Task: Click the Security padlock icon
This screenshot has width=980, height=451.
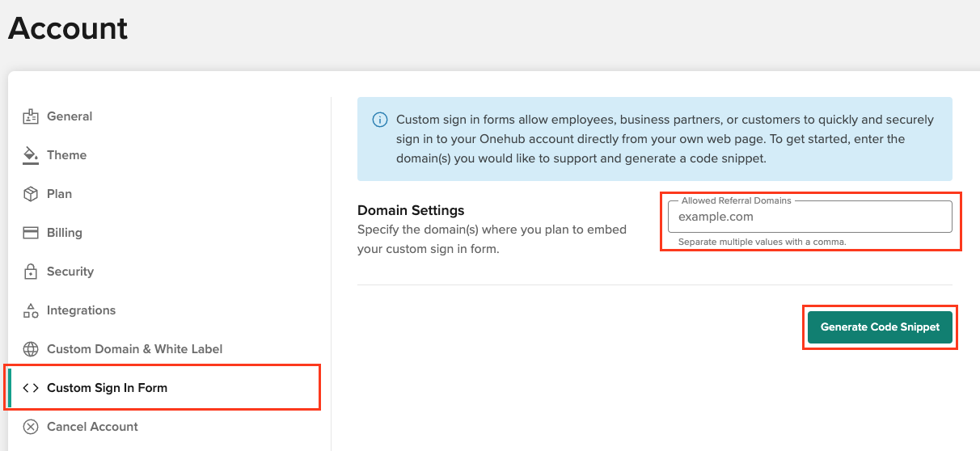Action: (x=31, y=272)
